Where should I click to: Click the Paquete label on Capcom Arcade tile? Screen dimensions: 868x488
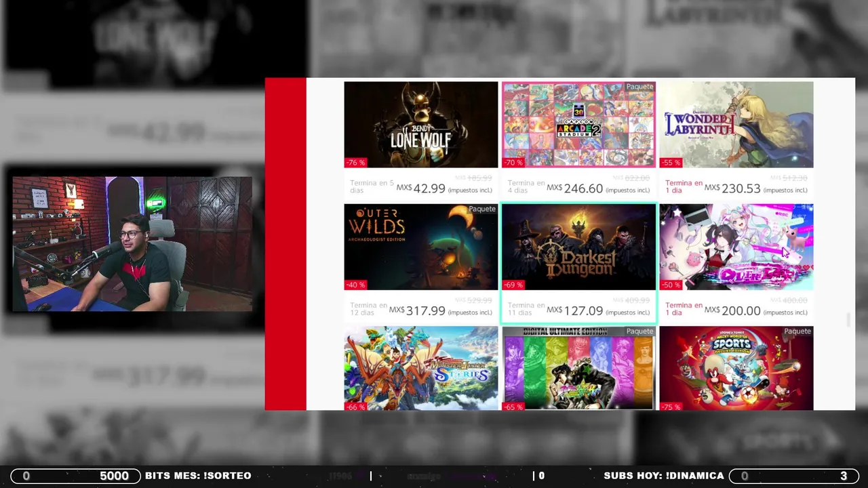click(x=639, y=87)
